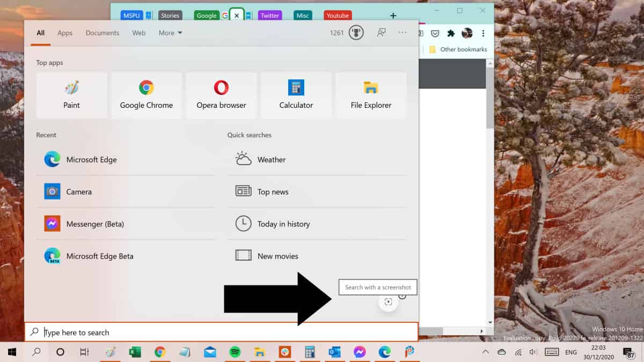Screen dimensions: 644x362
Task: Run the New movies quick search
Action: (317, 256)
